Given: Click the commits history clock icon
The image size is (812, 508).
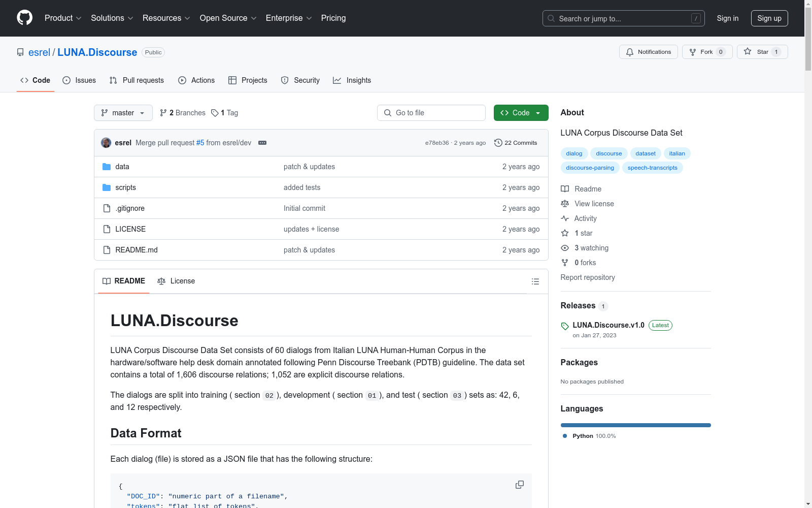Looking at the screenshot, I should 498,143.
